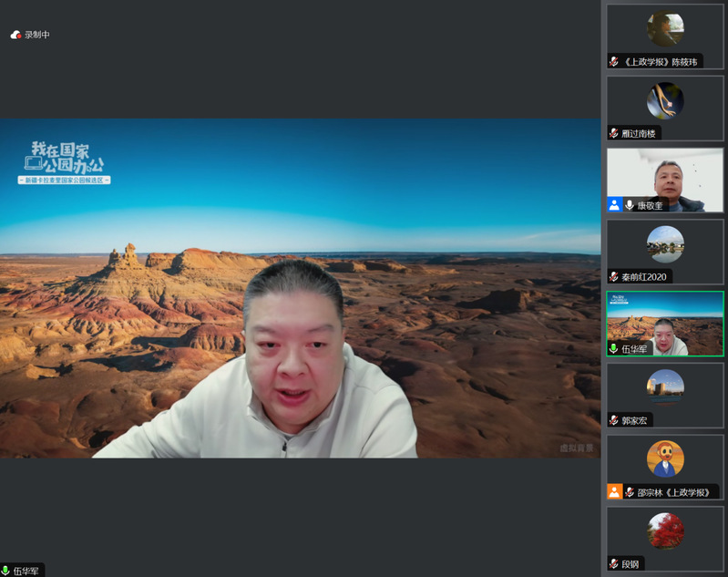Select 邵宗林's cartoon avatar

(x=665, y=459)
